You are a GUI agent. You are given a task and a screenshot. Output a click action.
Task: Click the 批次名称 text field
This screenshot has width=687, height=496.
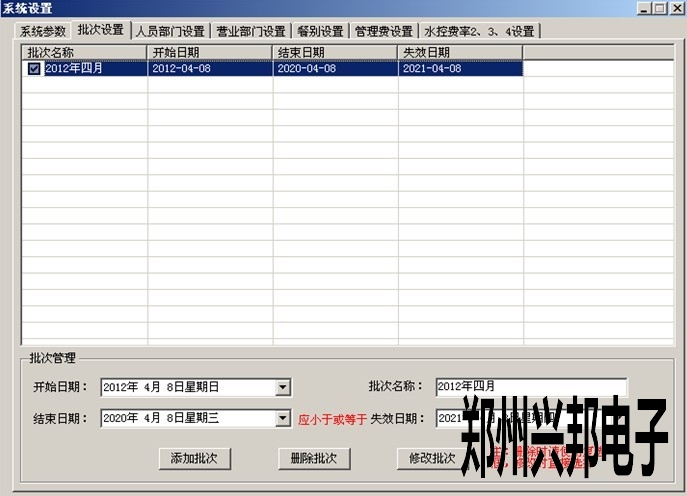530,387
